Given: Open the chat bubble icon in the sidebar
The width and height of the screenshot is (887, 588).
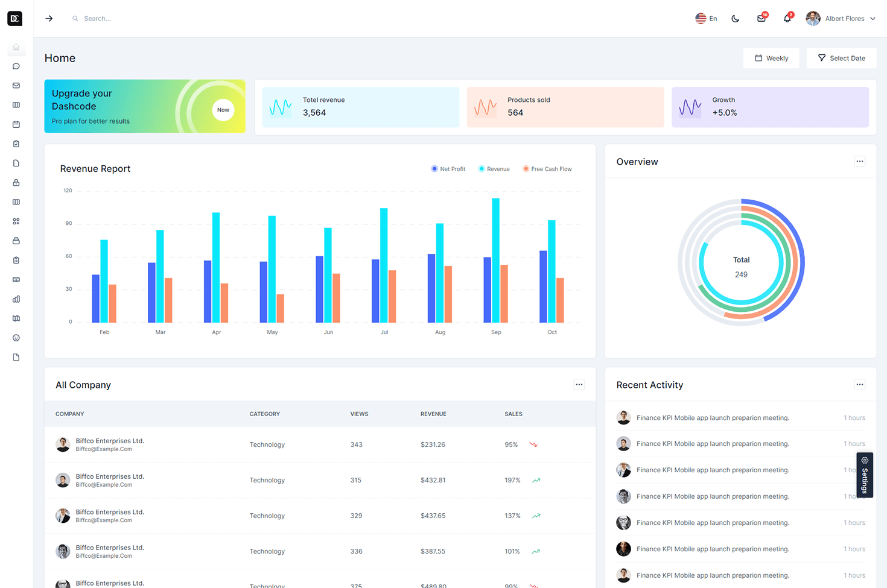Looking at the screenshot, I should pos(16,66).
